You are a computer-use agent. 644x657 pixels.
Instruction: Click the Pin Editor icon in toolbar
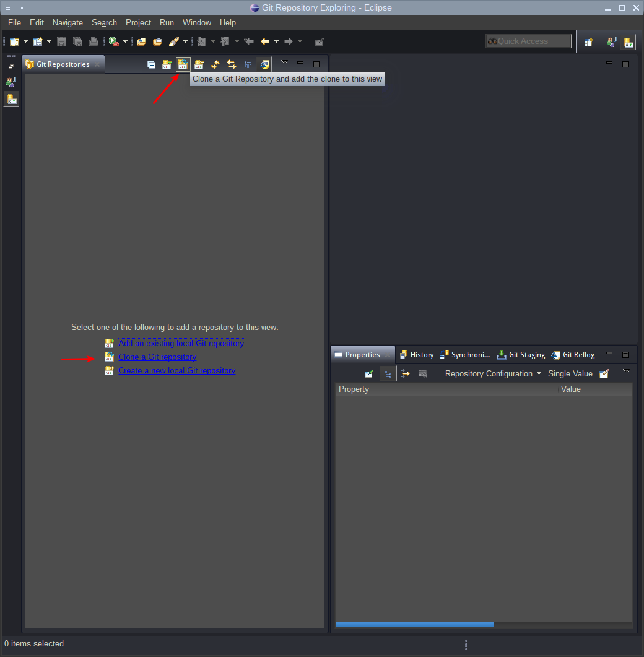pyautogui.click(x=320, y=41)
